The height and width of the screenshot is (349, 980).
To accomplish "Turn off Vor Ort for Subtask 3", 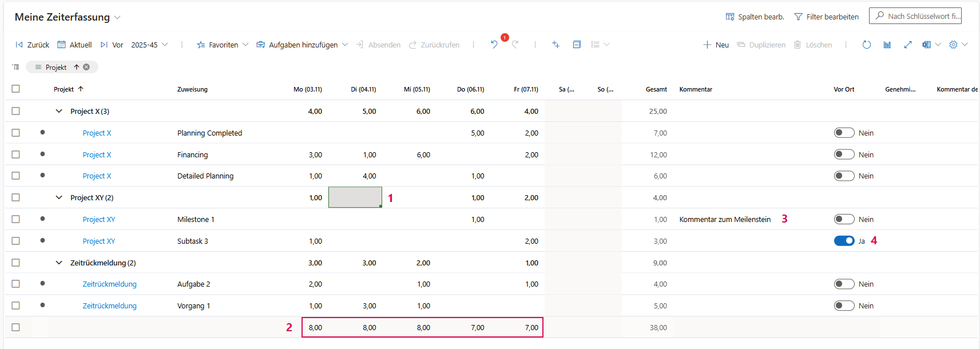I will [x=844, y=241].
